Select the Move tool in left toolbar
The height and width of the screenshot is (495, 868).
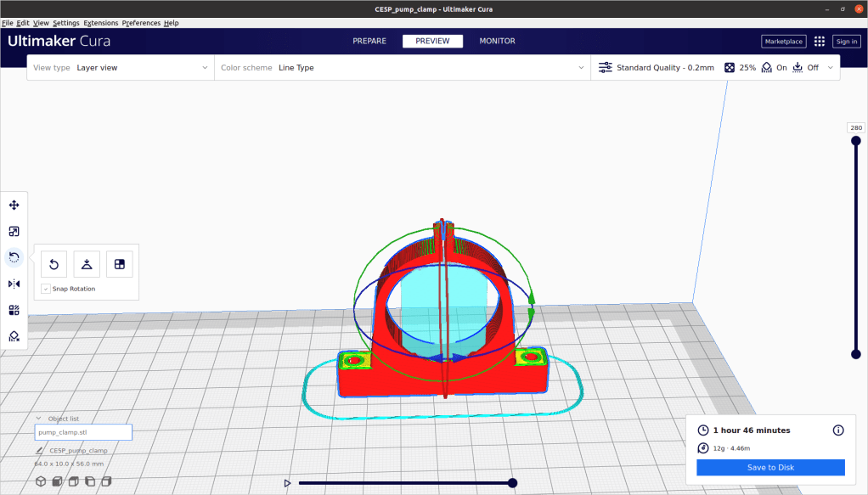pyautogui.click(x=14, y=205)
